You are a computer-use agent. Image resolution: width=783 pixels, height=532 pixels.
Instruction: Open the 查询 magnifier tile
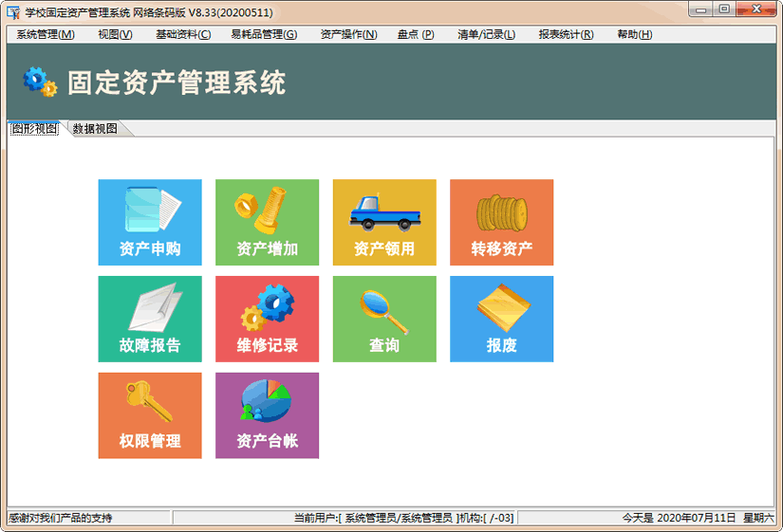coord(384,319)
